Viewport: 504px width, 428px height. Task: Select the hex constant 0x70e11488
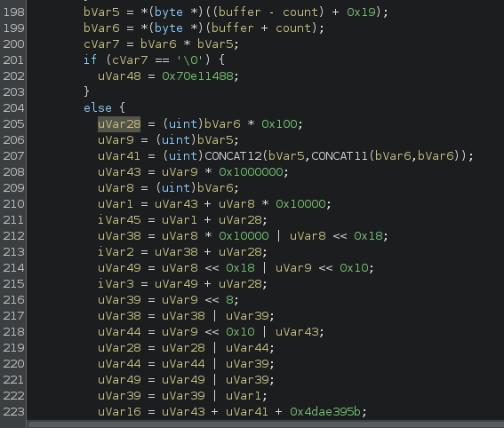[x=197, y=76]
